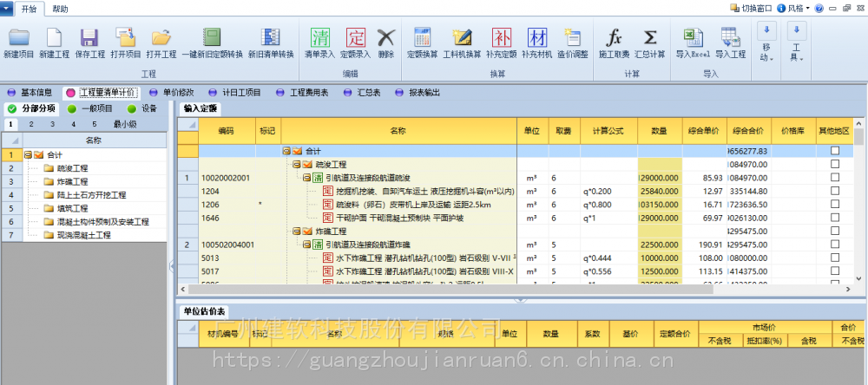
Task: Click the 施工取费 fx icon
Action: point(614,38)
